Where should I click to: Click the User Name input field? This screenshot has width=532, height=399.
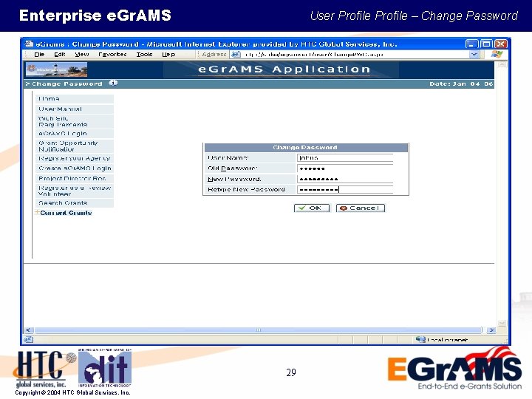click(x=345, y=158)
